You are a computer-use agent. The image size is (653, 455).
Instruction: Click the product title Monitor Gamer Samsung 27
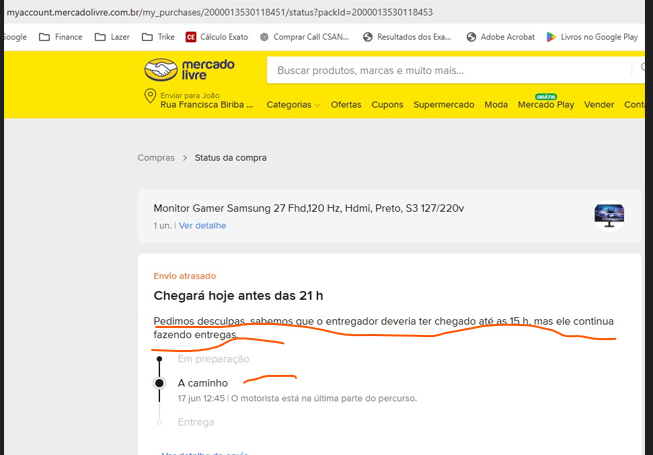[x=309, y=208]
